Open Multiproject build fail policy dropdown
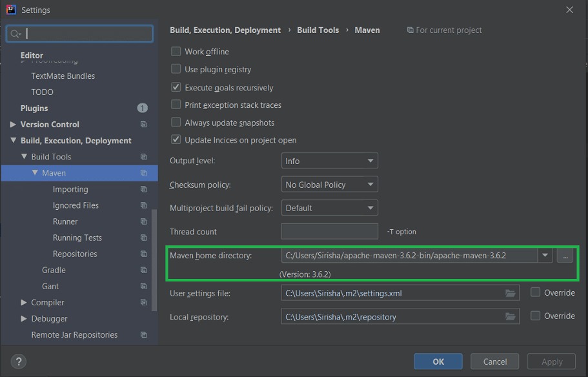588x377 pixels. pyautogui.click(x=330, y=208)
